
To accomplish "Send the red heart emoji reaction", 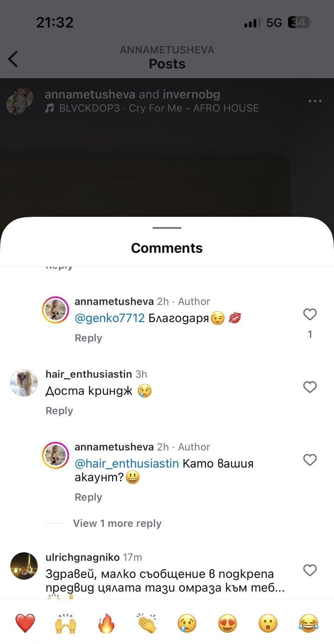I will (x=25, y=623).
